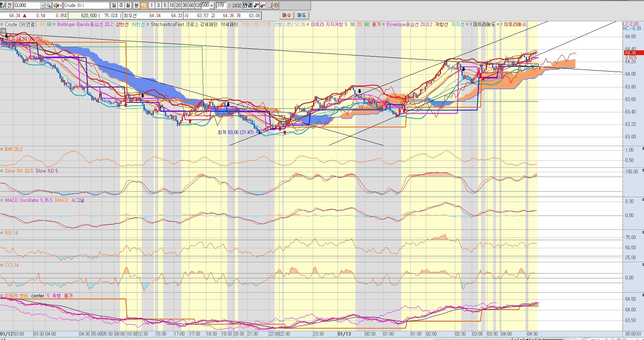Choose the 5 interval button
This screenshot has width=644, height=340.
(x=165, y=5)
